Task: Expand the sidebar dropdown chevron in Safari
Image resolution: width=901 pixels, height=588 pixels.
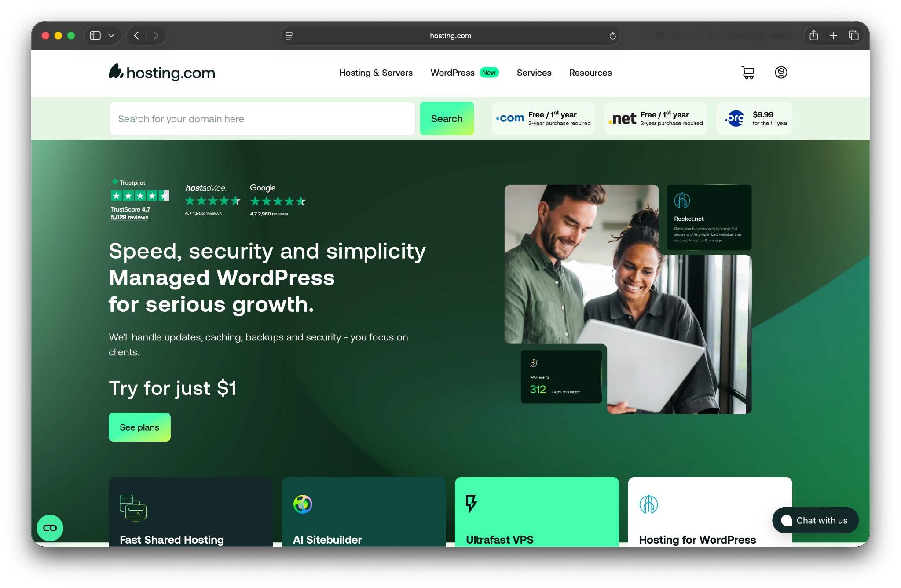Action: click(x=111, y=36)
